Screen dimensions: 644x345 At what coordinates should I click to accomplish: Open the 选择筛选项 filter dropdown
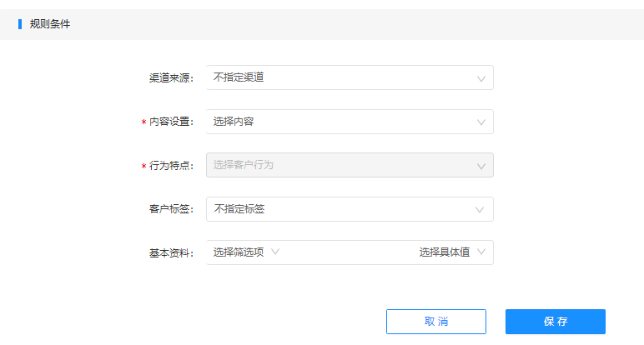(x=246, y=252)
